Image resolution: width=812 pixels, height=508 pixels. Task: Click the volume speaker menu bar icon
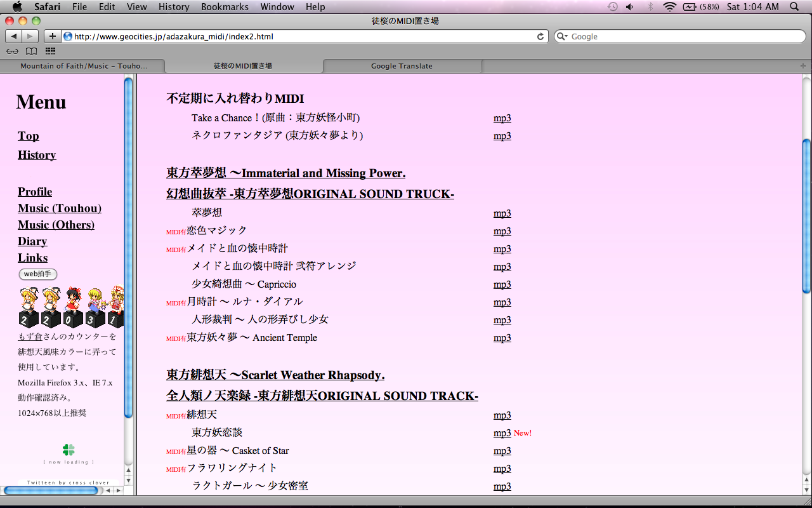coord(629,7)
